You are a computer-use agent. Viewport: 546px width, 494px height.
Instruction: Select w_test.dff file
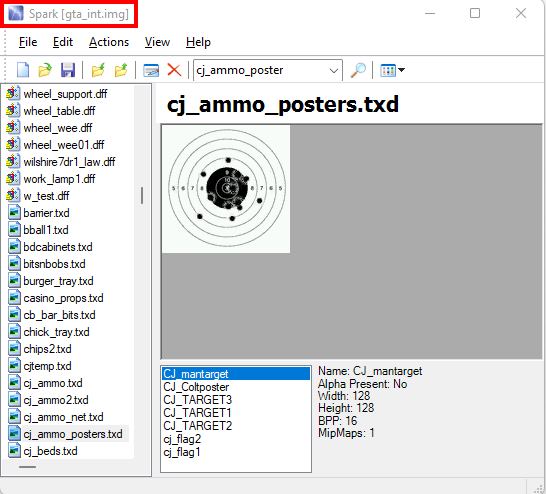coord(46,196)
